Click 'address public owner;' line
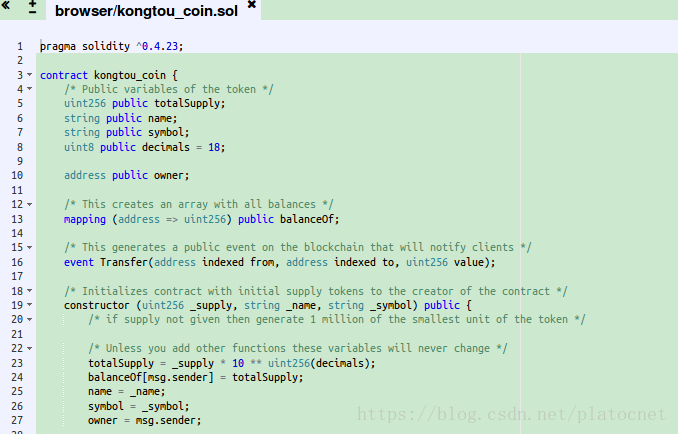 click(x=127, y=176)
